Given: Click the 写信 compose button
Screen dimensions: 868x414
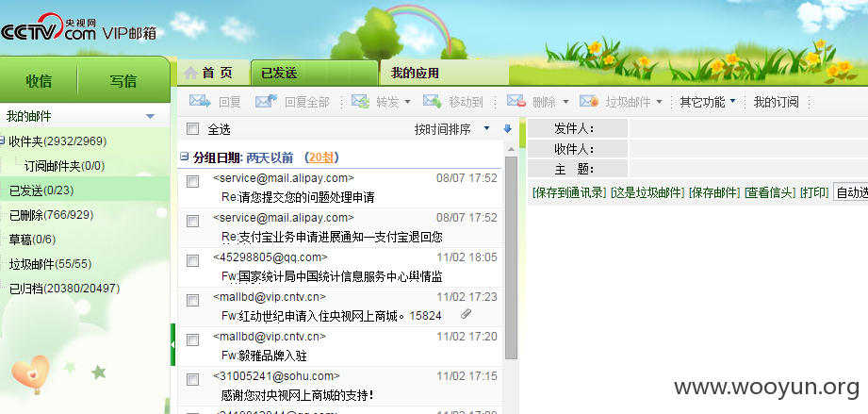Looking at the screenshot, I should pos(123,81).
